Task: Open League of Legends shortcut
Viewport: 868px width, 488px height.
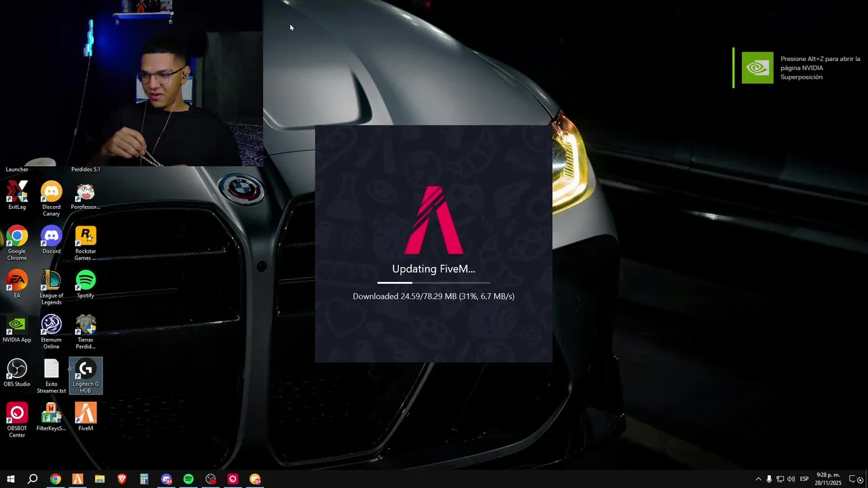Action: 52,287
